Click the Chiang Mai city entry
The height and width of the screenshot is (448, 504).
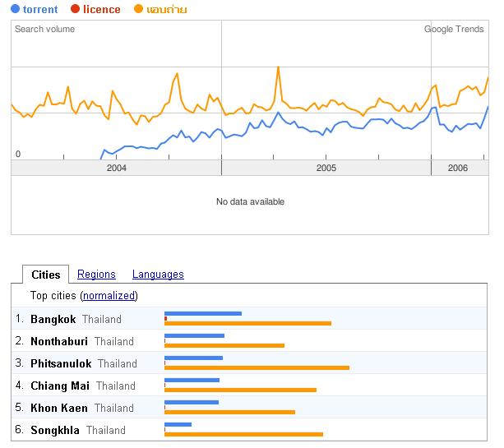click(x=60, y=386)
